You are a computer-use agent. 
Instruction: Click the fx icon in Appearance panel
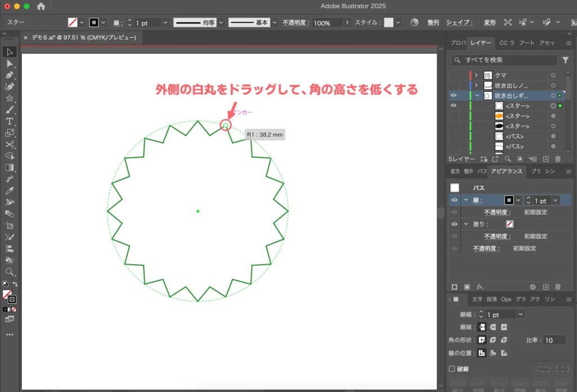click(x=481, y=287)
